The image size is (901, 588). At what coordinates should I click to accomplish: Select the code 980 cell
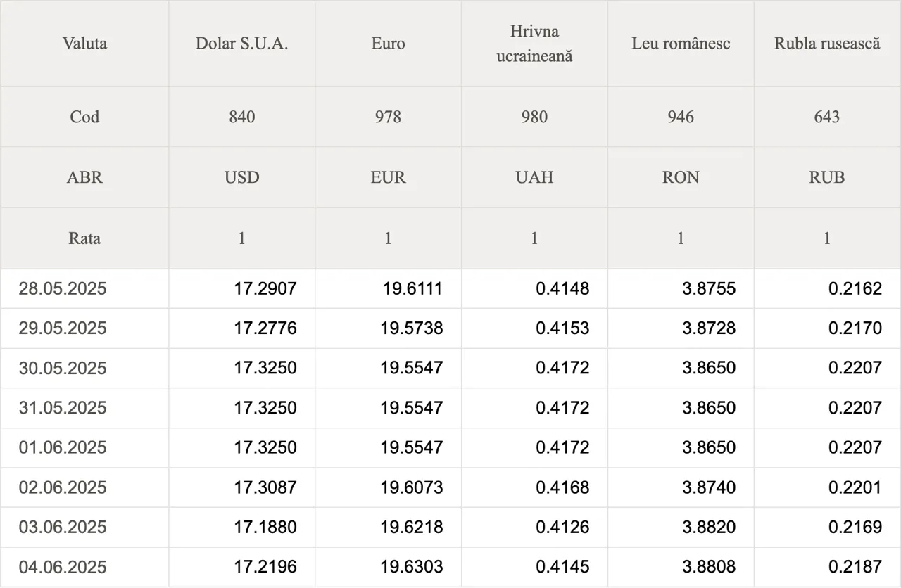pyautogui.click(x=534, y=117)
